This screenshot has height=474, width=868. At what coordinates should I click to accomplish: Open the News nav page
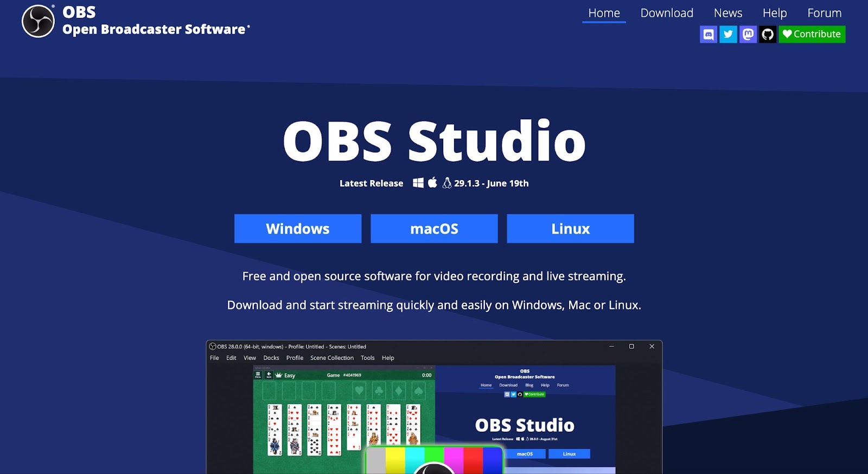point(728,13)
